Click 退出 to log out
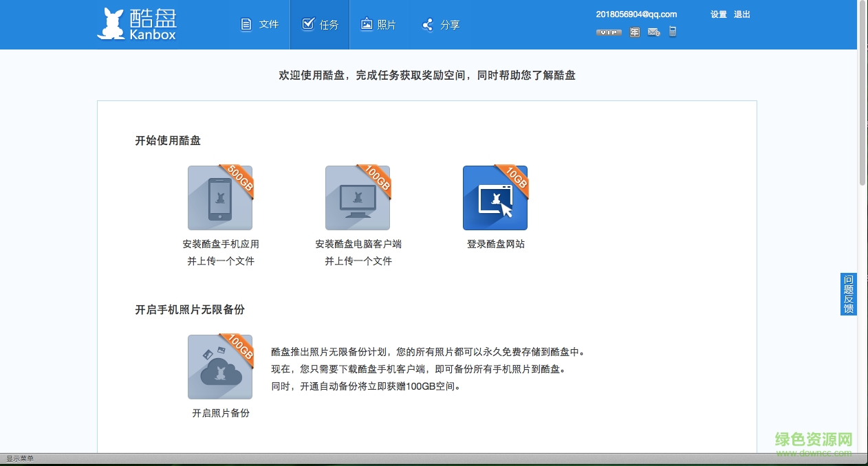Viewport: 868px width, 466px height. 742,14
